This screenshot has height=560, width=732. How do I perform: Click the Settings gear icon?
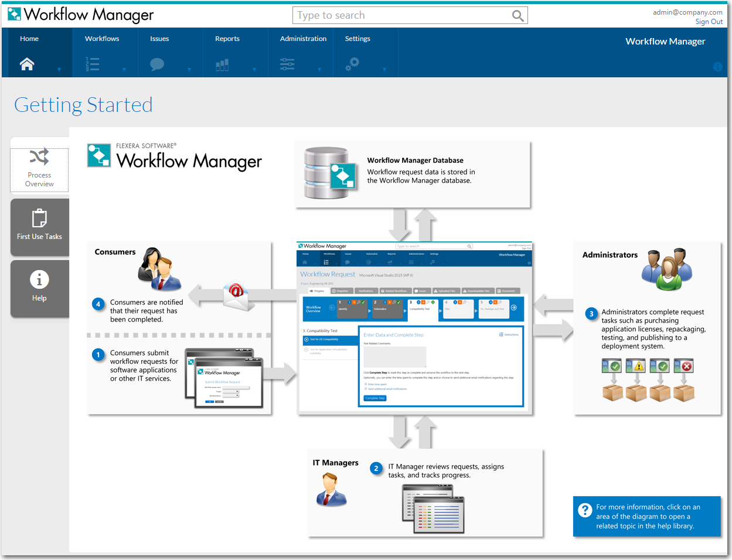tap(352, 64)
